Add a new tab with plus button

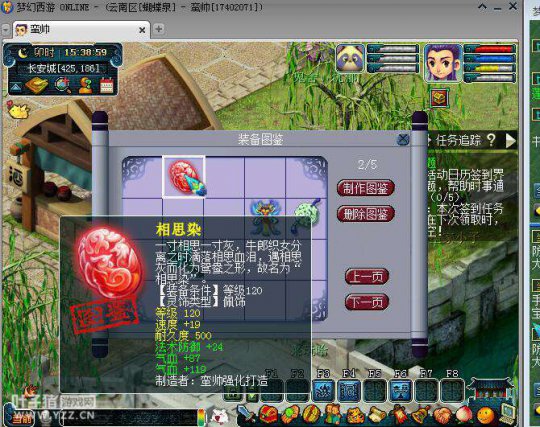[x=159, y=29]
